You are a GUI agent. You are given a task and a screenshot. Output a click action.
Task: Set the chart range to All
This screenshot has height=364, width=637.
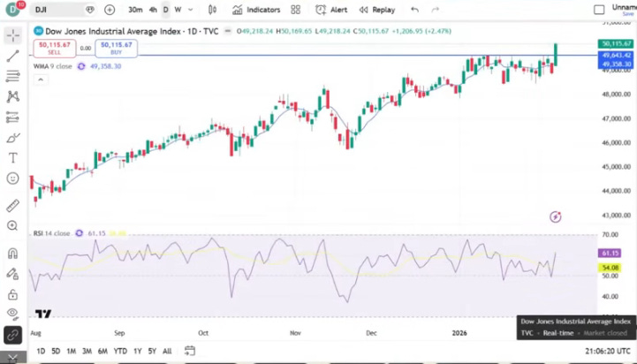click(x=167, y=351)
